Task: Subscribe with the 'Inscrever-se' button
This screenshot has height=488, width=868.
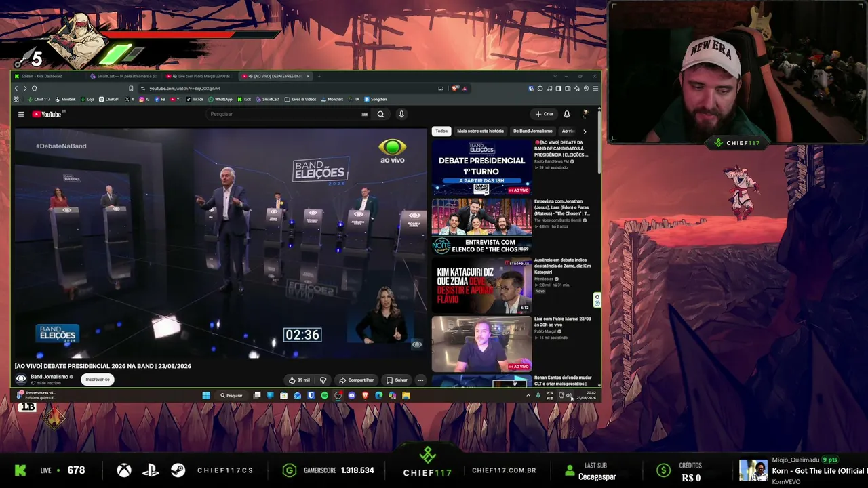Action: 98,380
